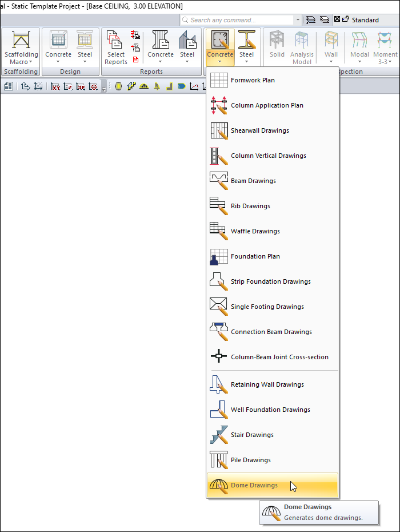
Task: Click the staircase toolbar icon
Action: pos(131,86)
